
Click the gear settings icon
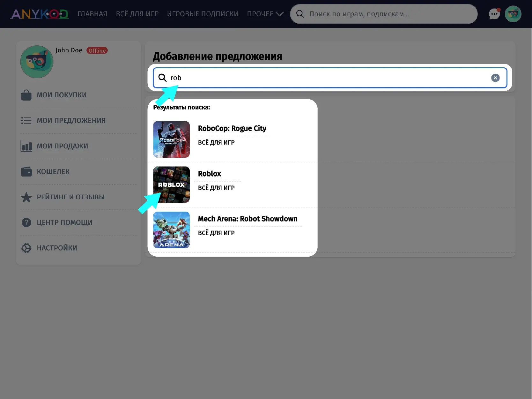pyautogui.click(x=26, y=248)
